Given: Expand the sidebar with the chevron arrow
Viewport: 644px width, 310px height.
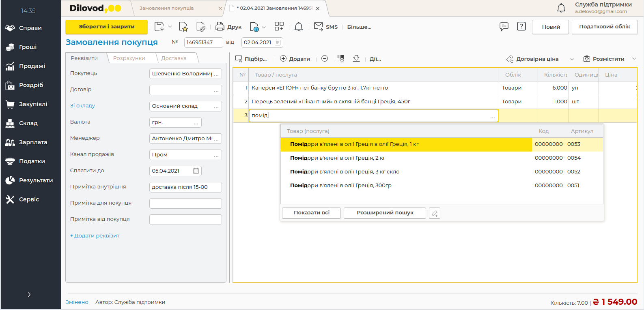Looking at the screenshot, I should coord(29,295).
